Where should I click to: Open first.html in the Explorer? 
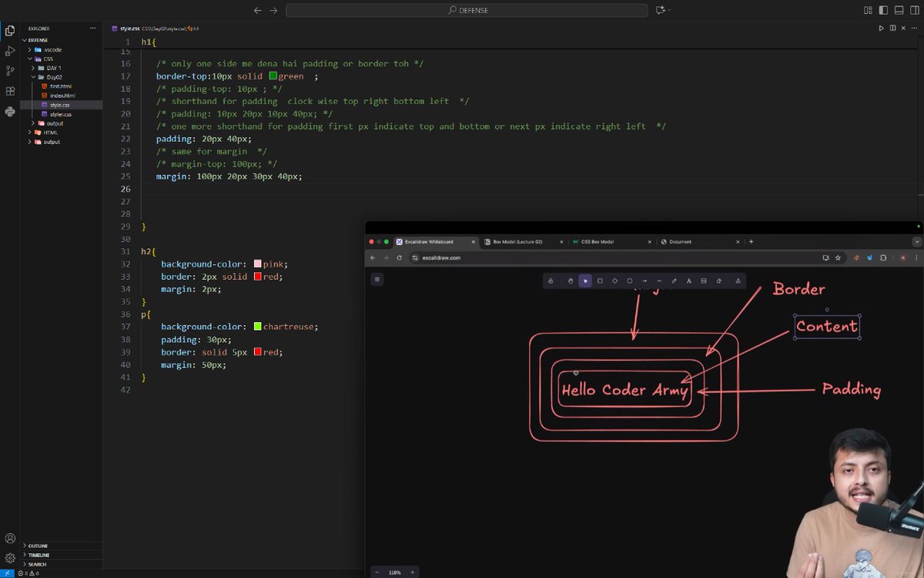coord(62,86)
